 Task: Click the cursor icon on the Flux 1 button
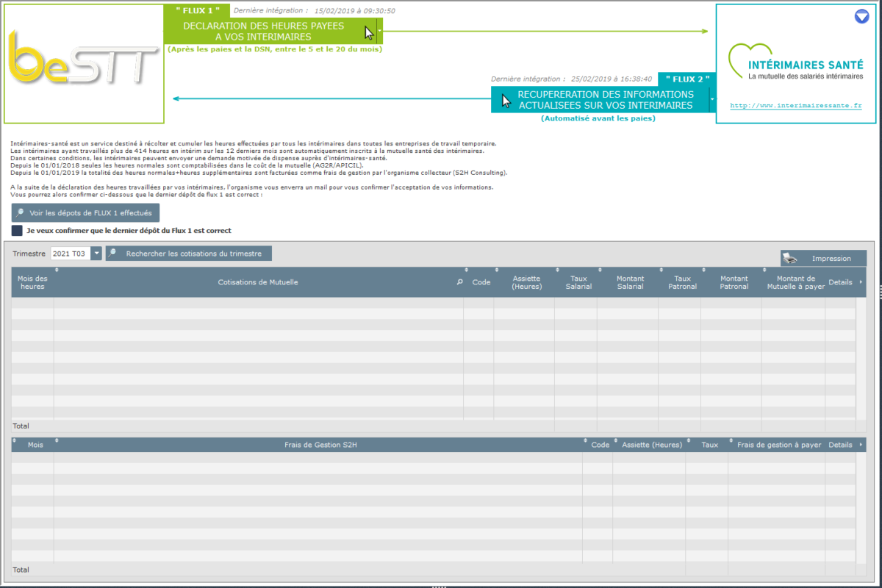370,32
